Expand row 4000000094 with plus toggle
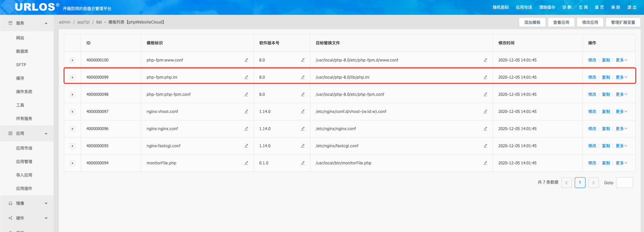 pos(72,163)
